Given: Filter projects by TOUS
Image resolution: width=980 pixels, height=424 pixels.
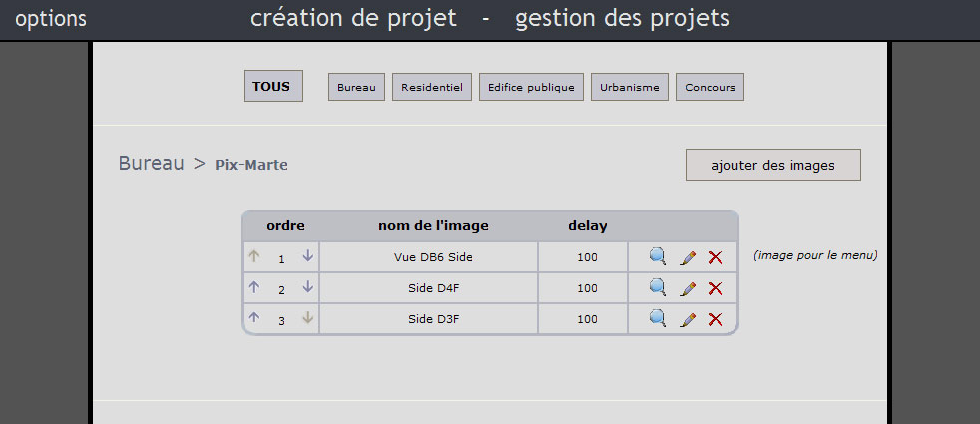Looking at the screenshot, I should click(272, 87).
